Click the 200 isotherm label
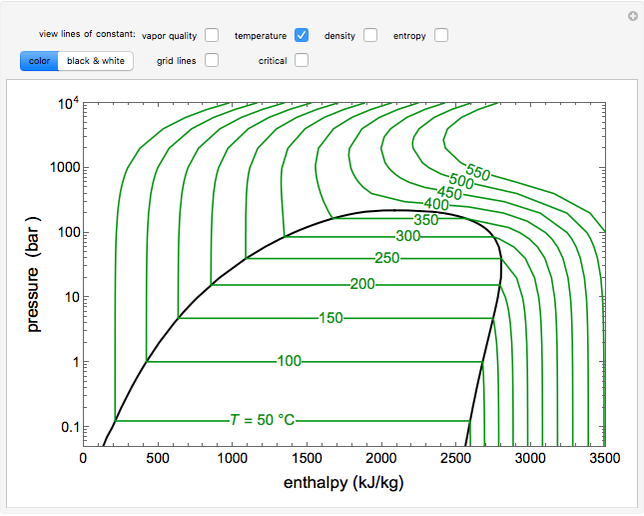The height and width of the screenshot is (516, 644). coord(362,284)
